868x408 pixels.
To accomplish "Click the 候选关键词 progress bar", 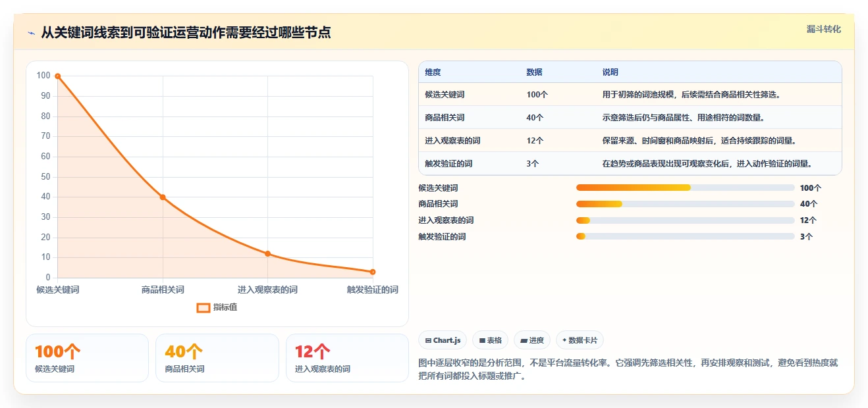I will 685,188.
